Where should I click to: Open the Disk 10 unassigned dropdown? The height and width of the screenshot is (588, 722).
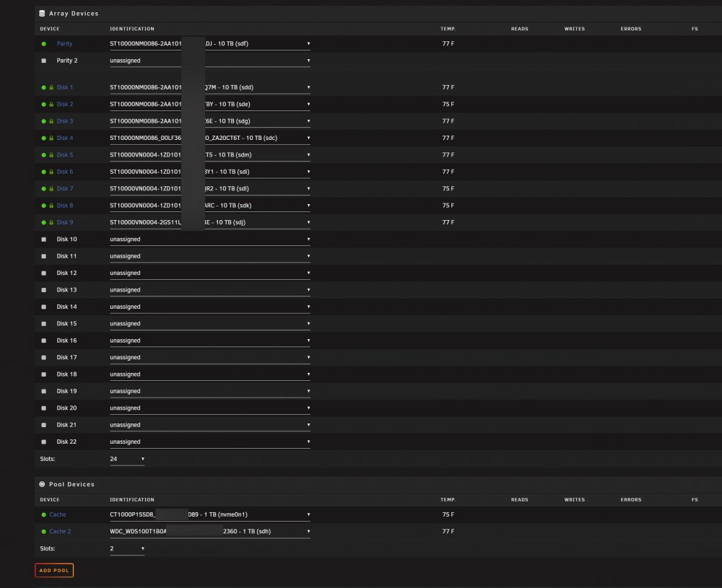click(210, 240)
